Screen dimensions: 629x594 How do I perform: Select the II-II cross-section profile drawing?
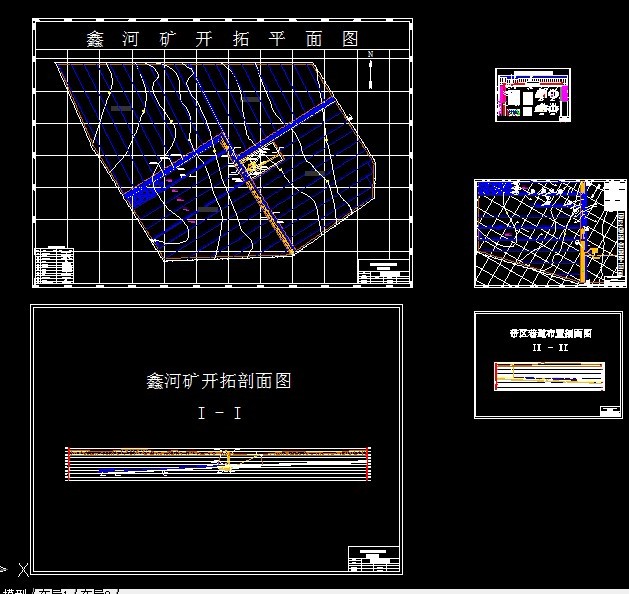coord(549,376)
